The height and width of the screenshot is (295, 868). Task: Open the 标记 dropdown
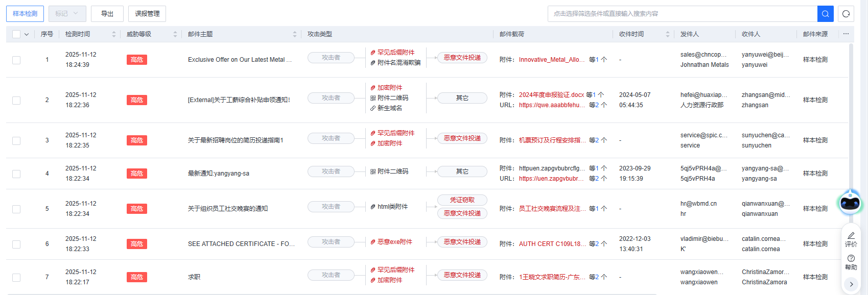pos(67,14)
